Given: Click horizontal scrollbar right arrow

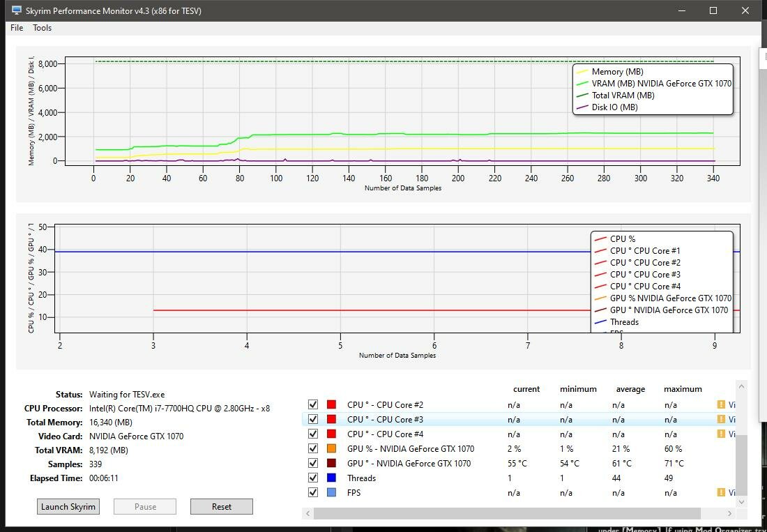Looking at the screenshot, I should click(x=729, y=513).
